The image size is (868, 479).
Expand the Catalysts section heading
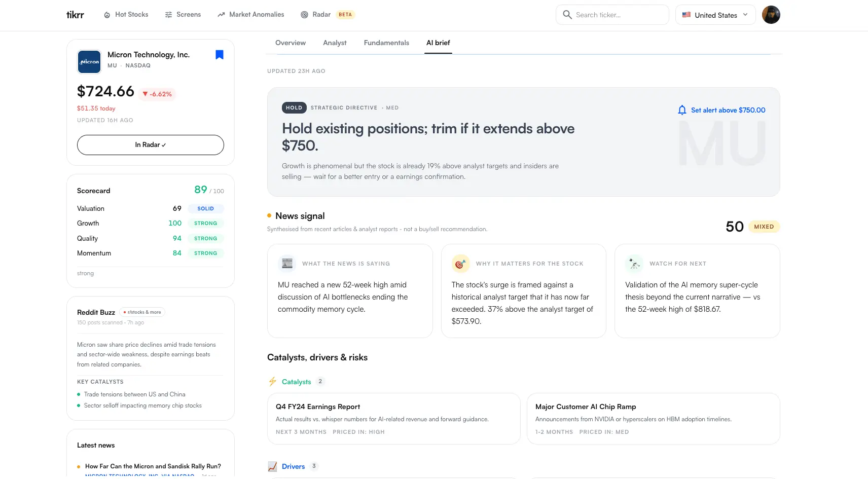(x=297, y=382)
